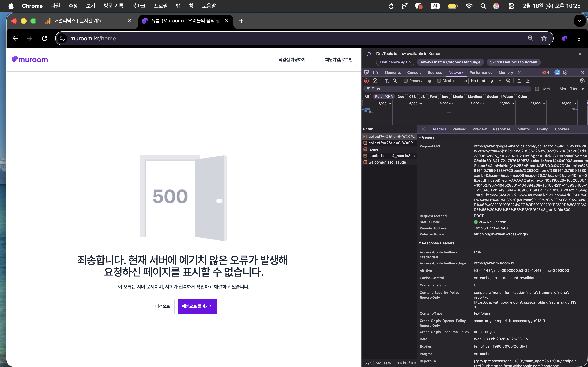588x367 pixels.
Task: Click inside the network Filter field
Action: click(450, 89)
